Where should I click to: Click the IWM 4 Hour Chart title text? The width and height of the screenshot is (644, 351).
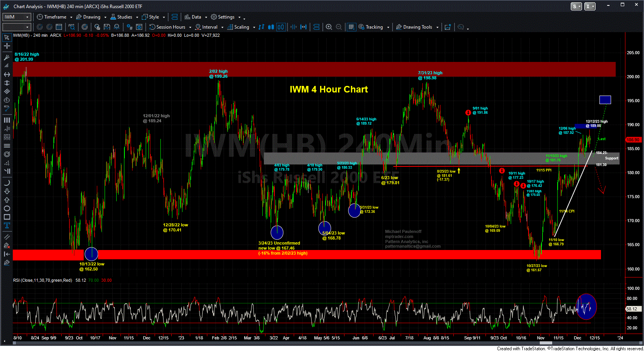pos(329,89)
